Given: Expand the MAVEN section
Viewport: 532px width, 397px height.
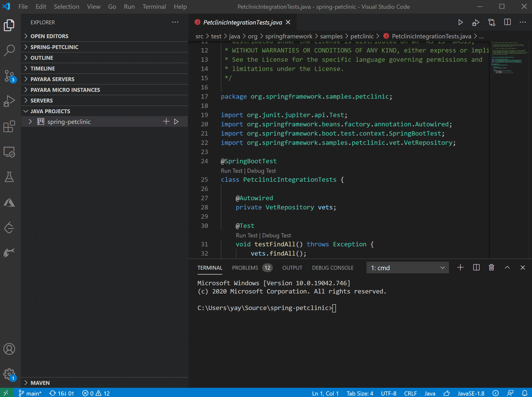Looking at the screenshot, I should (104, 383).
